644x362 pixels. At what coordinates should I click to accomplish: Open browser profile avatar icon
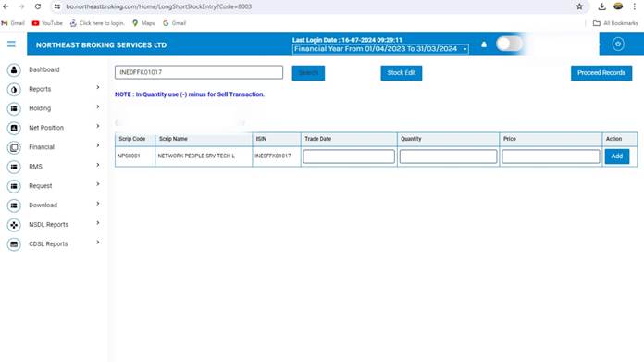coord(618,6)
